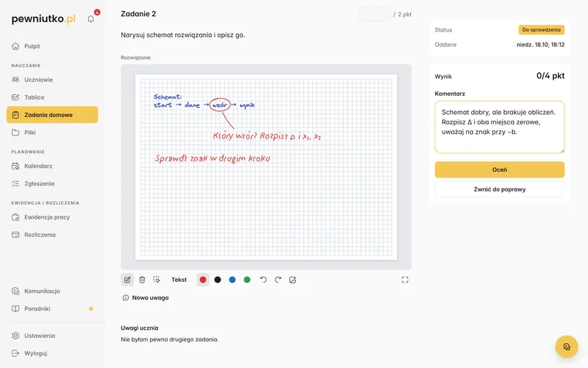Viewport: 588px width, 368px height.
Task: Pick the red pen color
Action: point(203,280)
